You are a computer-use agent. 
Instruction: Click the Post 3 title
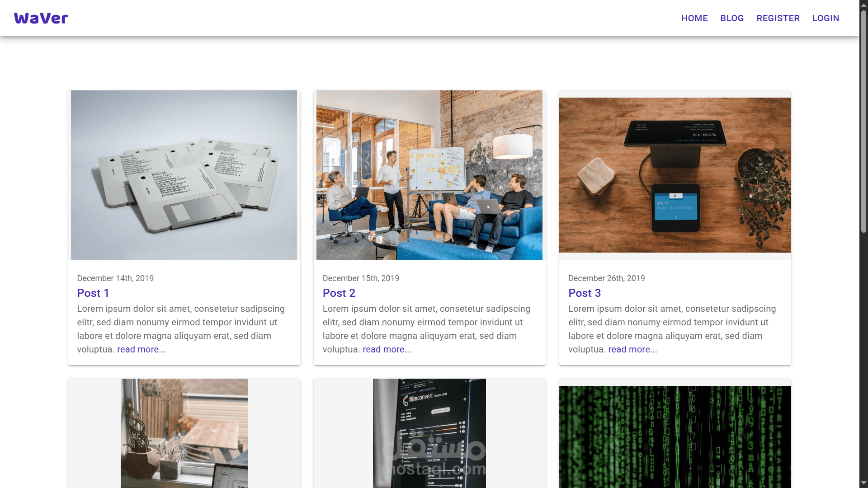click(584, 293)
